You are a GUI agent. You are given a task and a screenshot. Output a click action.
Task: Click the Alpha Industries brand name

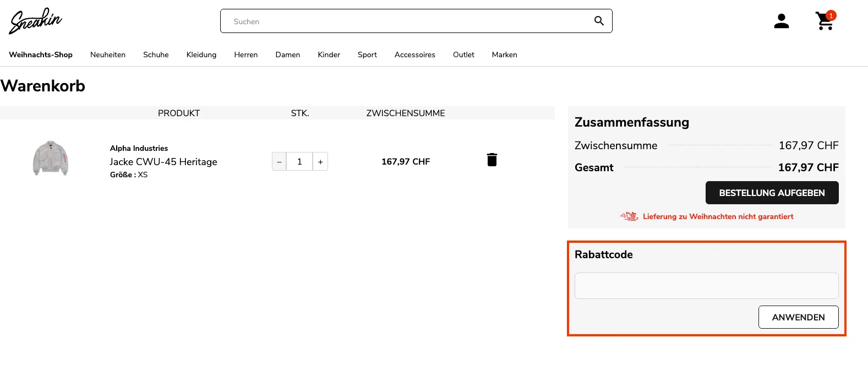(139, 148)
